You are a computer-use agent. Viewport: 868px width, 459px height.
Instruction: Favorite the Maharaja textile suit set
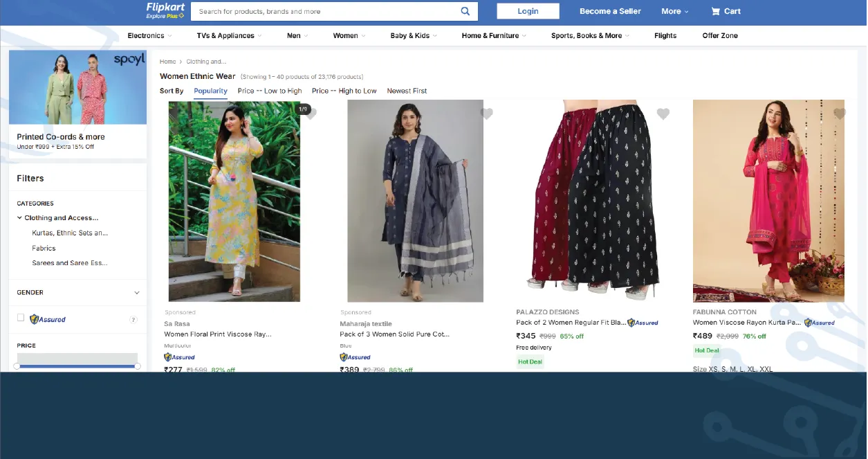coord(486,114)
